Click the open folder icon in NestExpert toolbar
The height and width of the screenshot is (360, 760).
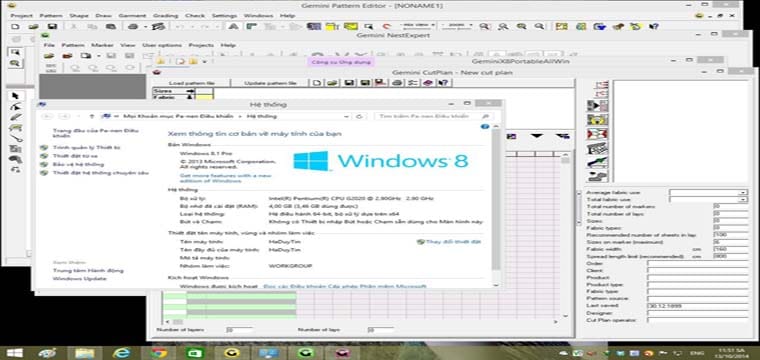[x=49, y=56]
